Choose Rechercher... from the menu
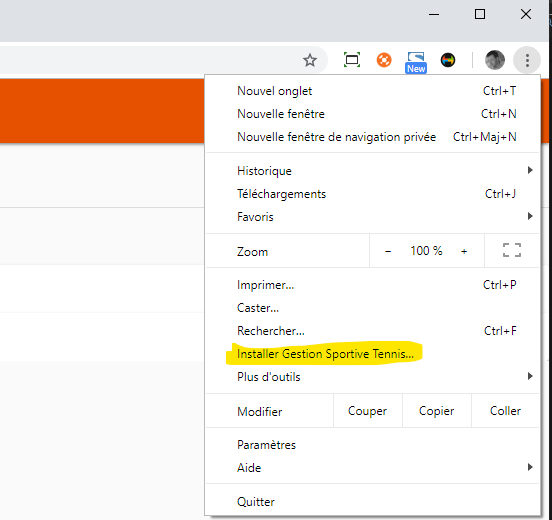The width and height of the screenshot is (552, 520). pyautogui.click(x=372, y=331)
